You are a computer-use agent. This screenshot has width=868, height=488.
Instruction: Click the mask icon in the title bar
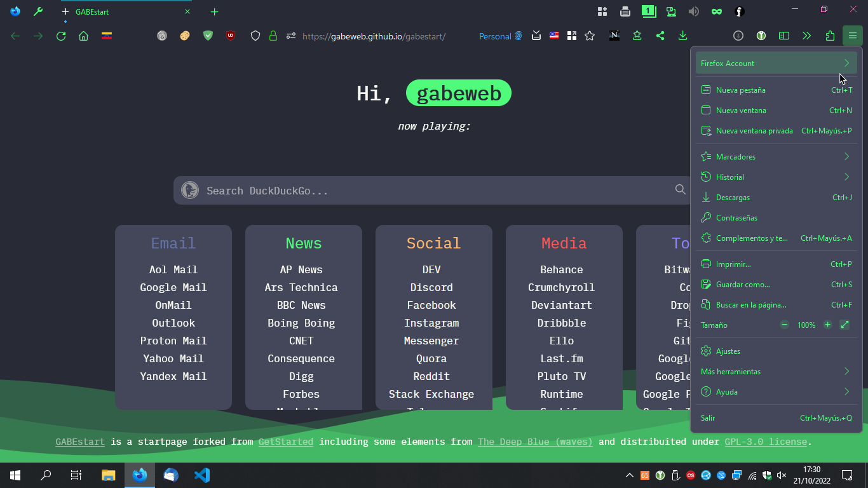(717, 11)
